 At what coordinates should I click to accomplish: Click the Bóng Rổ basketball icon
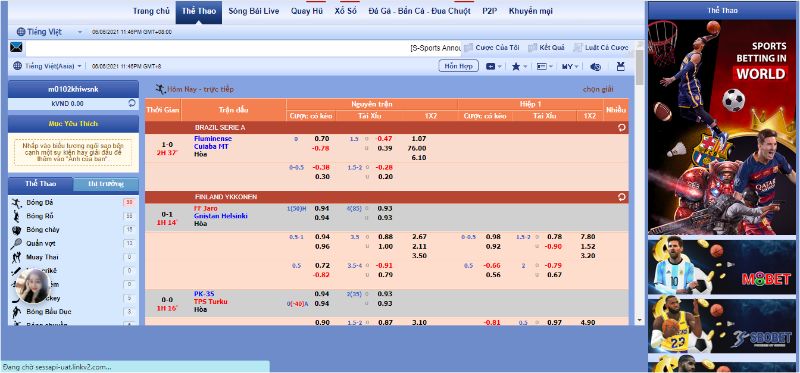click(16, 216)
